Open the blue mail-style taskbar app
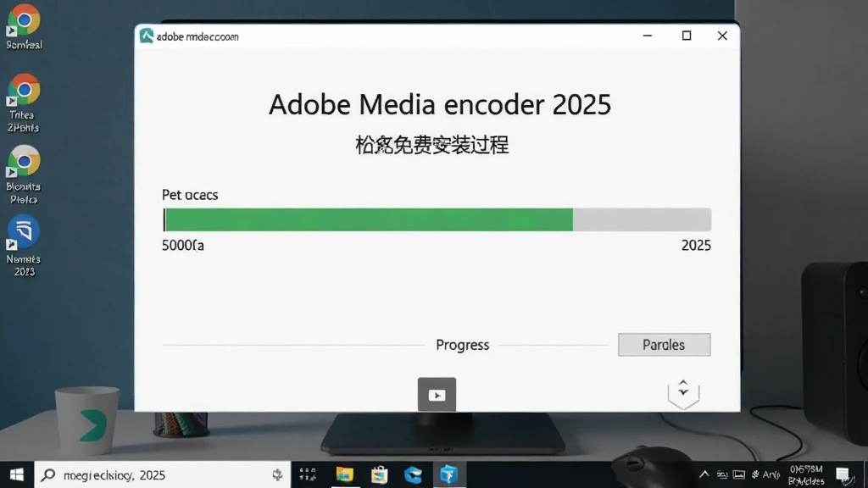Image resolution: width=868 pixels, height=488 pixels. pos(414,474)
